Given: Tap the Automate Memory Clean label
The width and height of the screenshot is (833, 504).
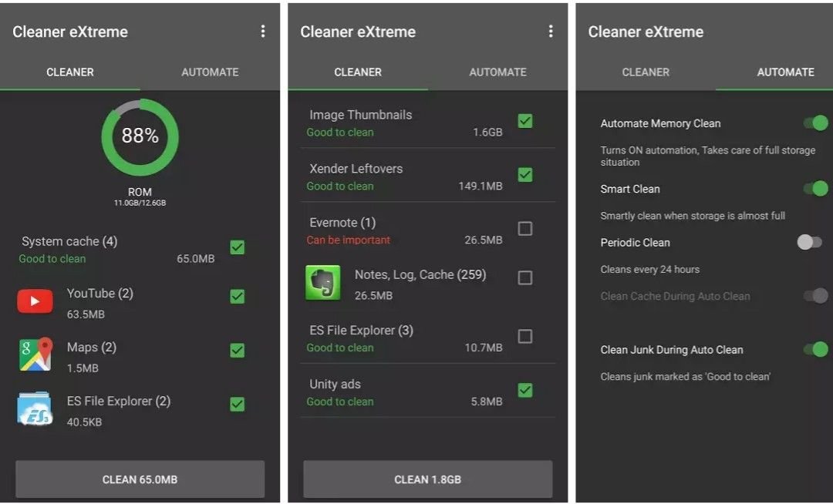Looking at the screenshot, I should point(660,123).
